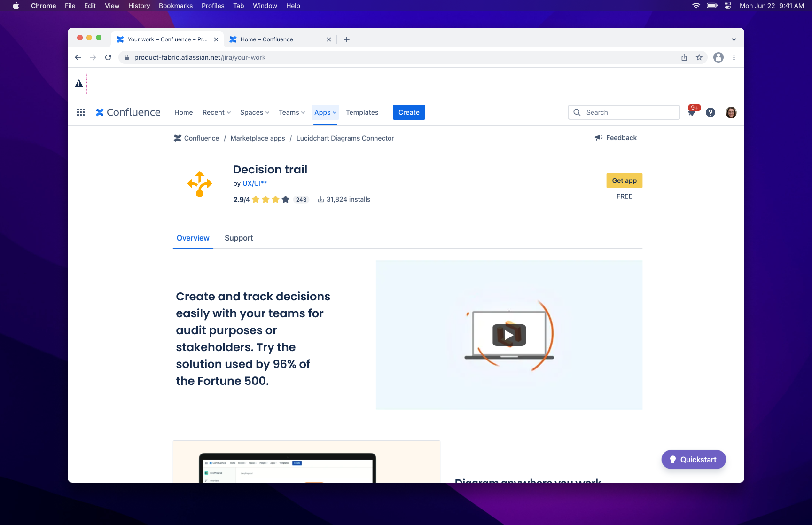Viewport: 812px width, 525px height.
Task: Expand the Teams dropdown
Action: click(x=292, y=112)
